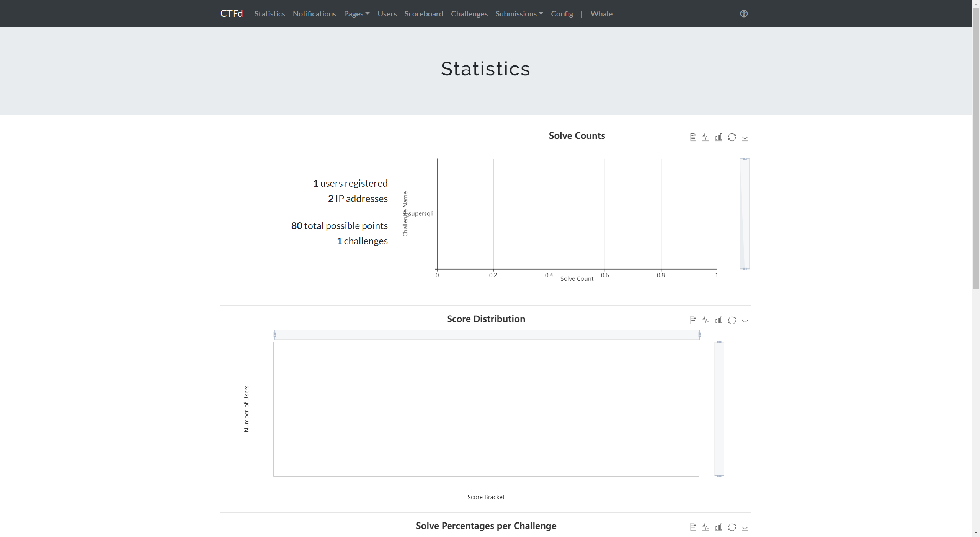Download Solve Counts chart as image
Viewport: 980px width, 537px height.
(745, 137)
